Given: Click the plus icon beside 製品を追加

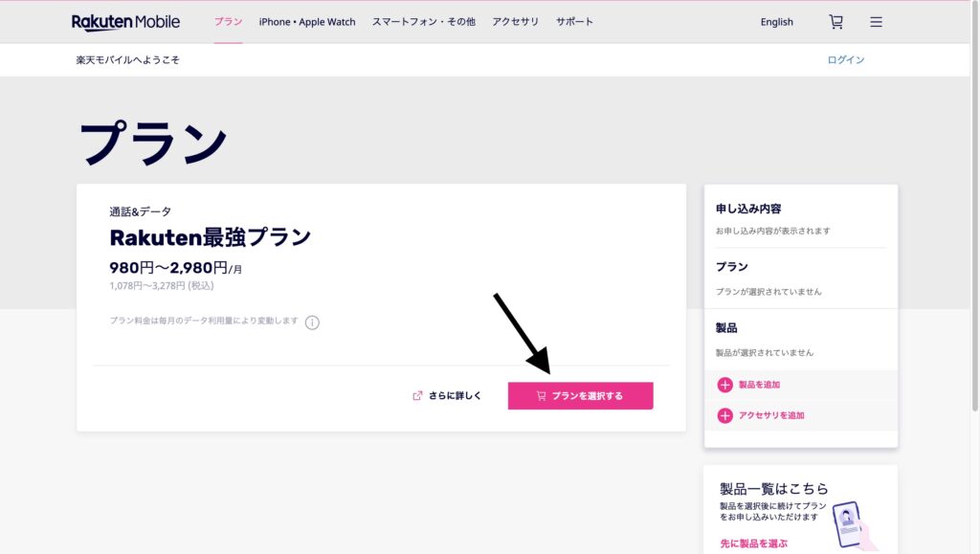Looking at the screenshot, I should click(724, 385).
